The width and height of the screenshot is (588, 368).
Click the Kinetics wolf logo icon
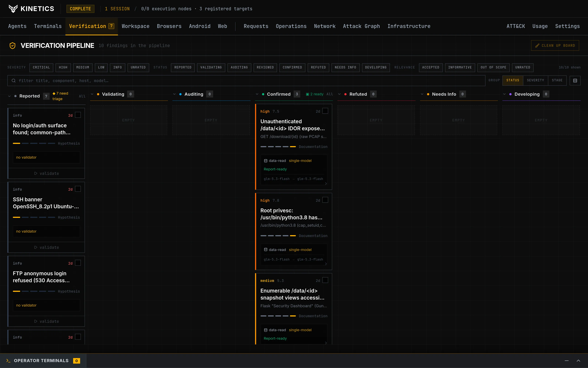pyautogui.click(x=13, y=9)
